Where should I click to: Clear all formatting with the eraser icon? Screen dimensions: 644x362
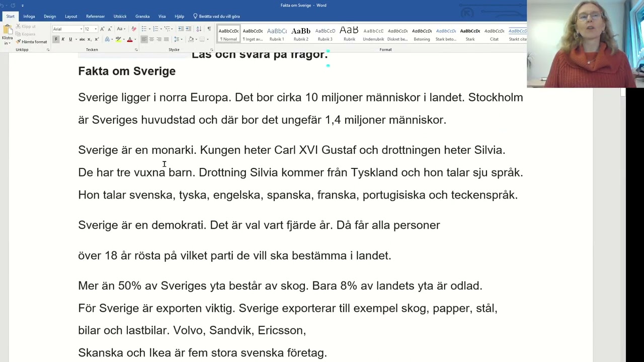pyautogui.click(x=134, y=29)
